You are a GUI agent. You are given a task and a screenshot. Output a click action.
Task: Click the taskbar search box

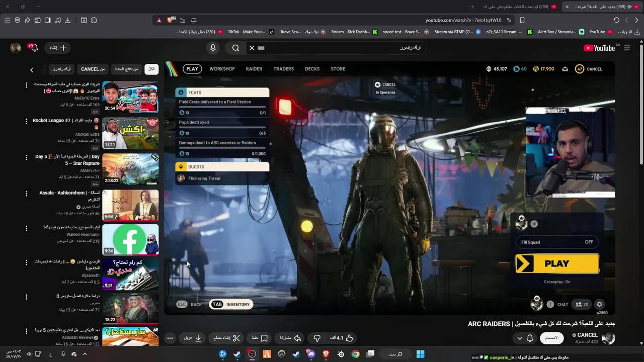coord(395,354)
